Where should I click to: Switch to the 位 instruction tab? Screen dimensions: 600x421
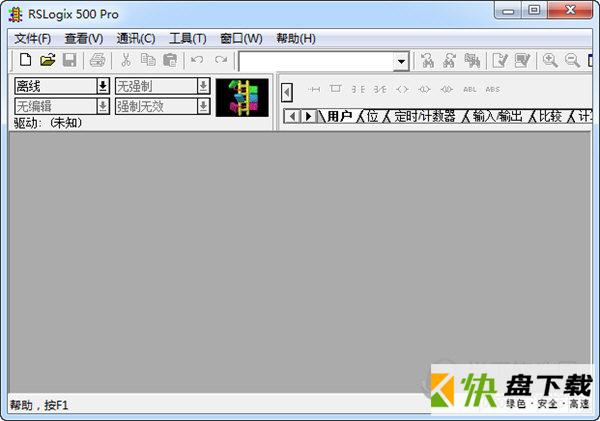click(x=372, y=116)
